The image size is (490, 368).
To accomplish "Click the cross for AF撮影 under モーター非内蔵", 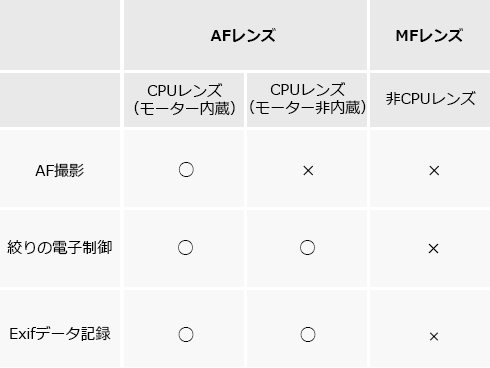I will pyautogui.click(x=308, y=171).
